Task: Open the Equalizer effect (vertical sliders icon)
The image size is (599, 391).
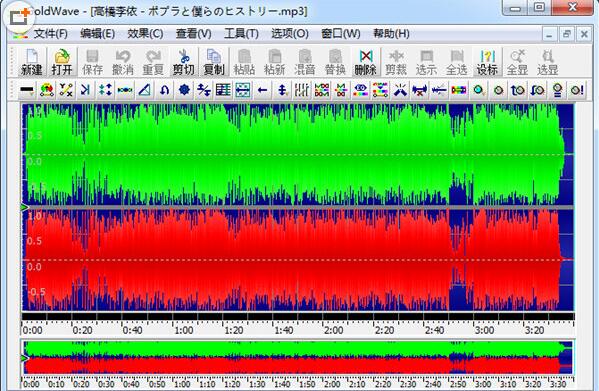Action: 302,90
